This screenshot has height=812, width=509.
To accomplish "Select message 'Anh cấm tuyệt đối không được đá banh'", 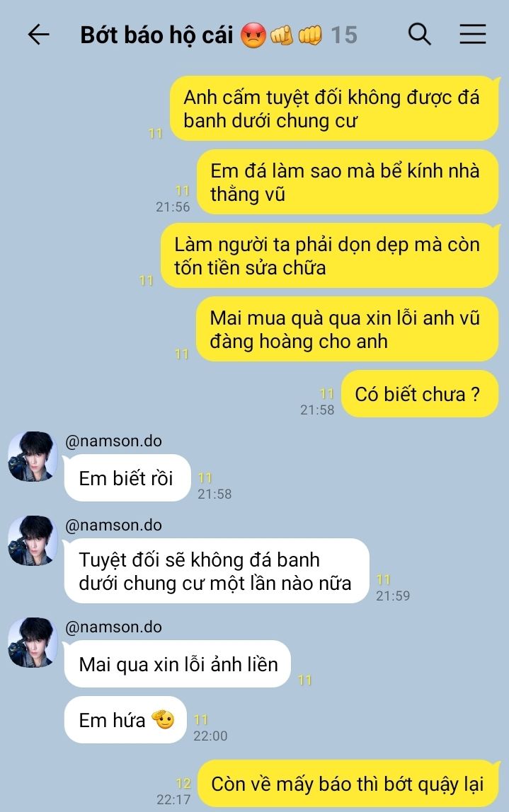I will pyautogui.click(x=334, y=108).
